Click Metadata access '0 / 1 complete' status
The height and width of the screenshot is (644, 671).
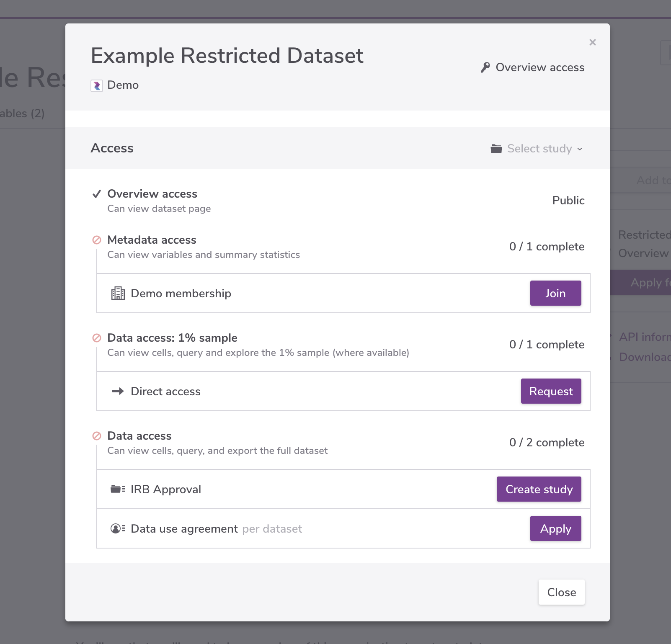547,247
